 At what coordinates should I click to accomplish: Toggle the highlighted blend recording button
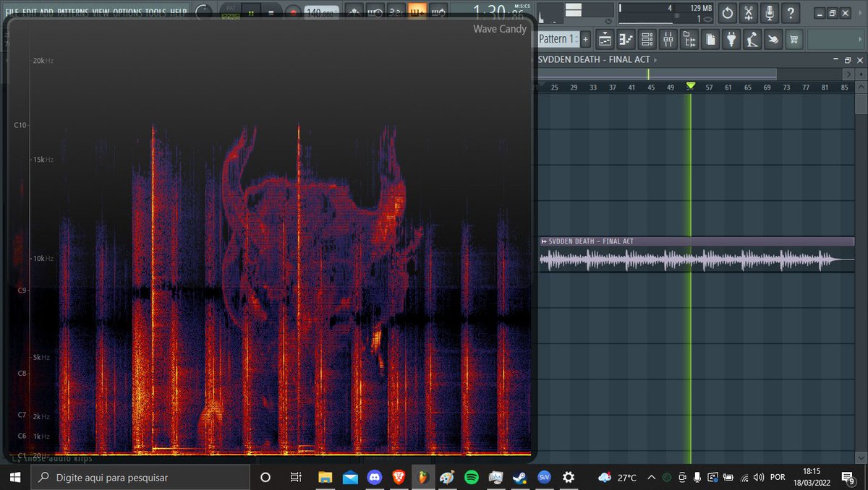[417, 12]
